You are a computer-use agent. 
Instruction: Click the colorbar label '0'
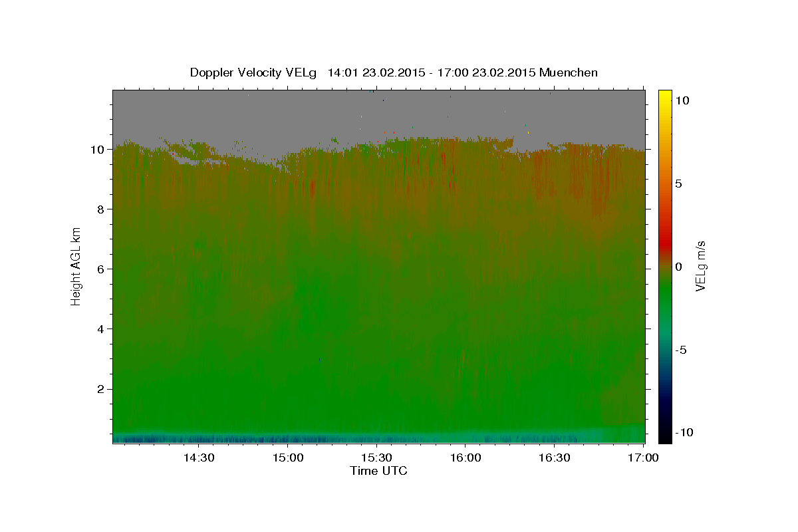pos(678,267)
